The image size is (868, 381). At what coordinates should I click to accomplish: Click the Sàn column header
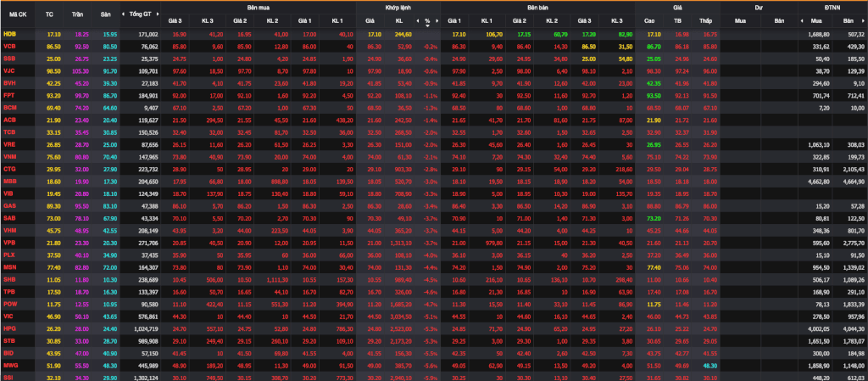(106, 14)
